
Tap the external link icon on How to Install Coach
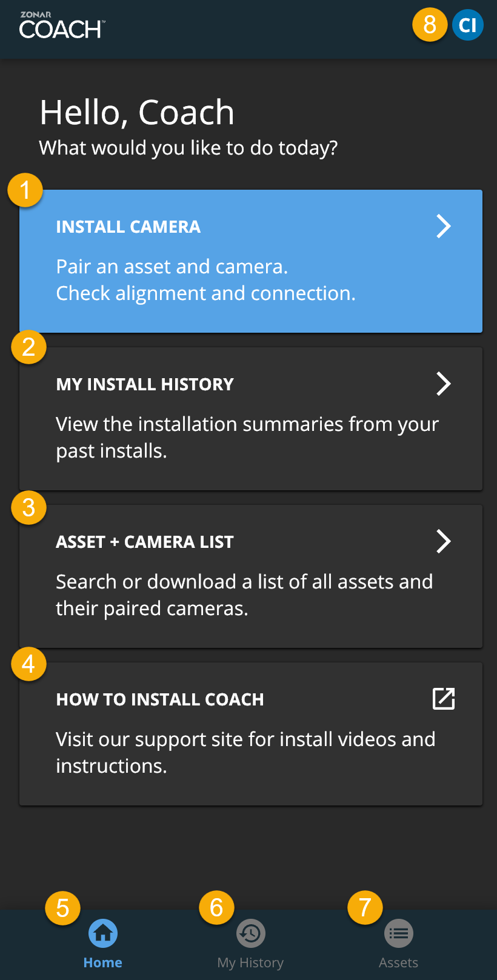pyautogui.click(x=443, y=699)
